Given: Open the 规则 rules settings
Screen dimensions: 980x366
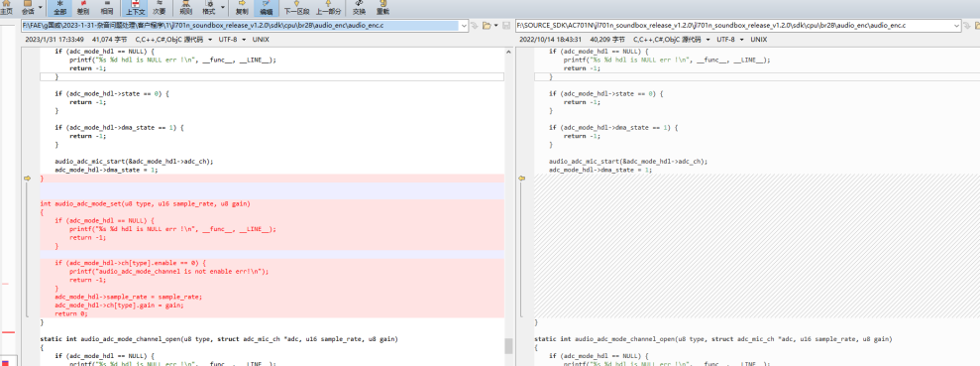Looking at the screenshot, I should tap(185, 8).
